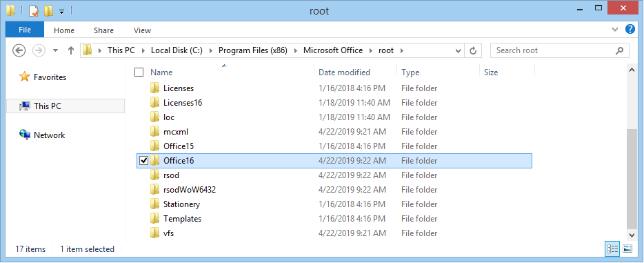644x263 pixels.
Task: Select the loc folder icon
Action: [155, 117]
